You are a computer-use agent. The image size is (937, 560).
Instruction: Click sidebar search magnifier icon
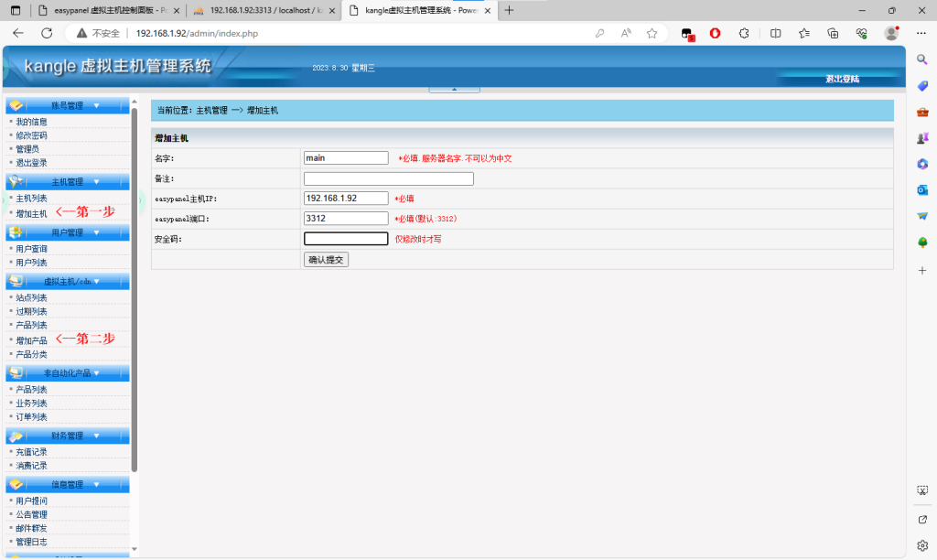tap(922, 59)
